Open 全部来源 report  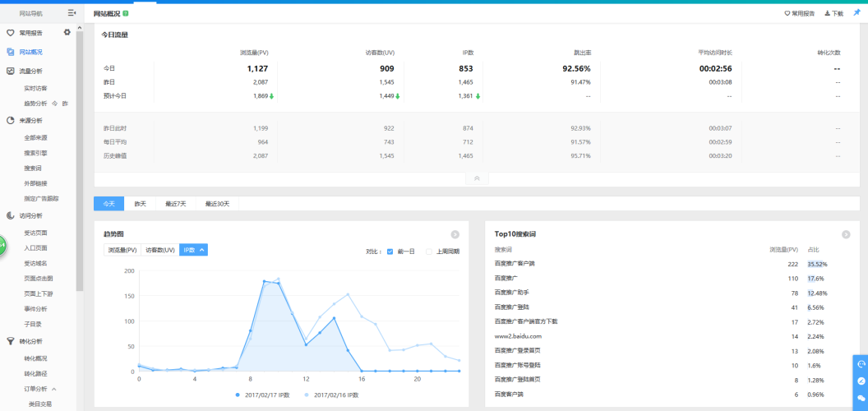[x=35, y=137]
